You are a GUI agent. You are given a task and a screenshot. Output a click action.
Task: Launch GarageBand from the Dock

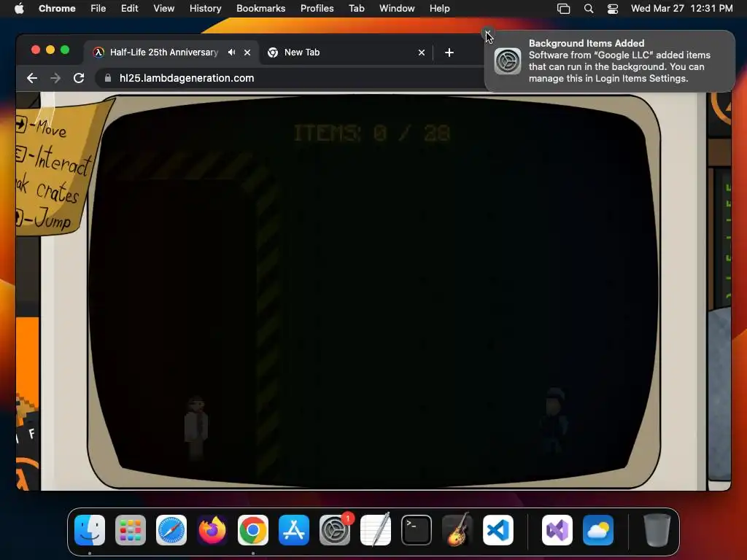pyautogui.click(x=457, y=530)
